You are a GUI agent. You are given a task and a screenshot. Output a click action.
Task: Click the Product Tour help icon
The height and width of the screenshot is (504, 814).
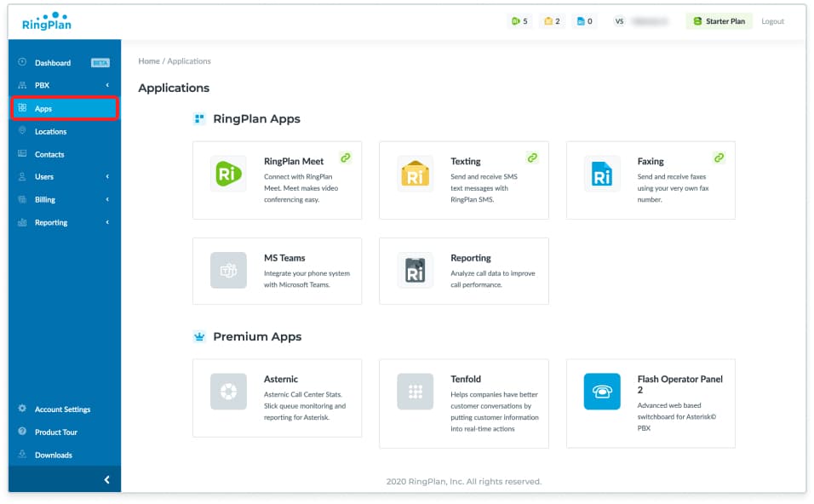click(x=22, y=432)
